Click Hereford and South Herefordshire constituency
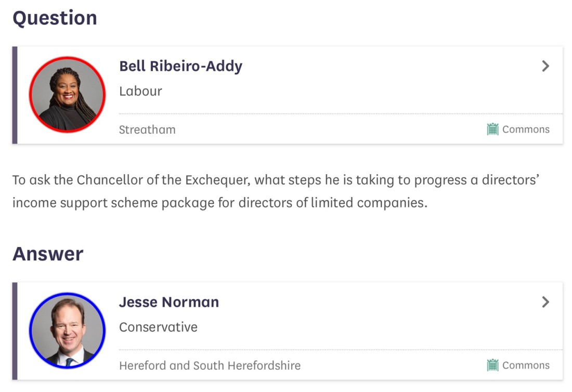Image resolution: width=572 pixels, height=392 pixels. [x=210, y=365]
